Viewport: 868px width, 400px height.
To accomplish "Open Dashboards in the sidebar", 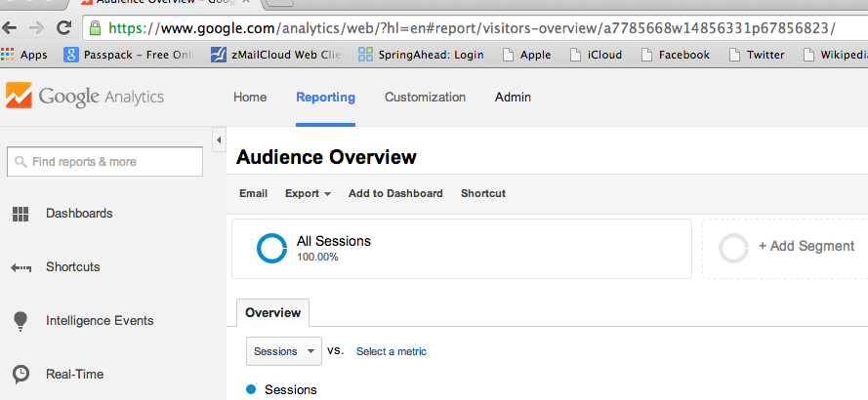I will point(79,214).
